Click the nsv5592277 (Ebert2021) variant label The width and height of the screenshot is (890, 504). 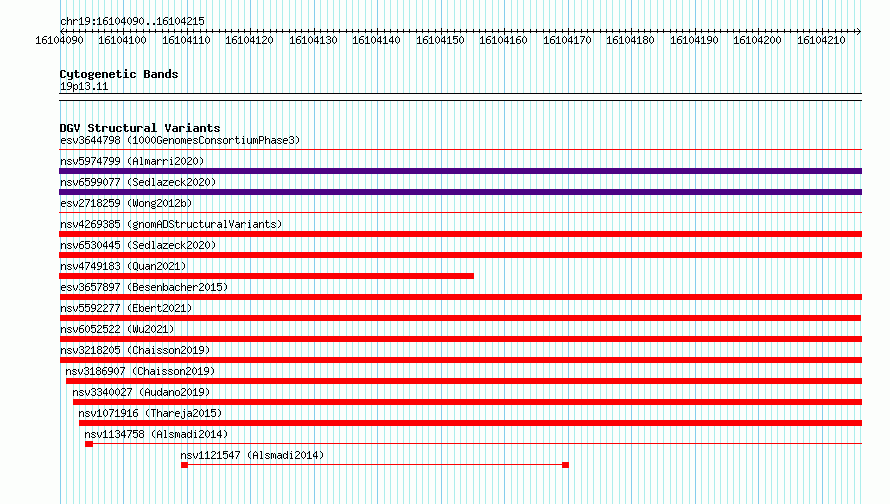(x=126, y=308)
